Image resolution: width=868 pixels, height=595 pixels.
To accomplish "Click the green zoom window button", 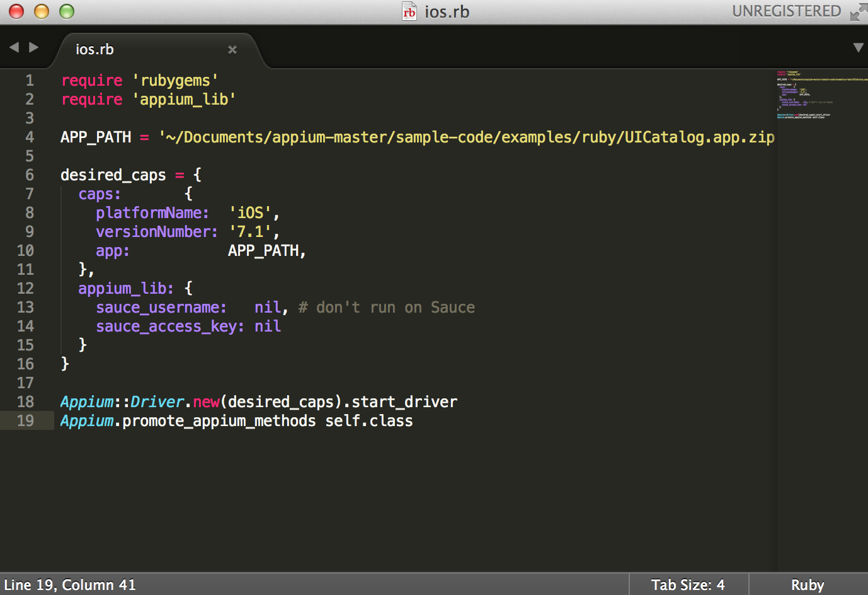I will point(67,11).
